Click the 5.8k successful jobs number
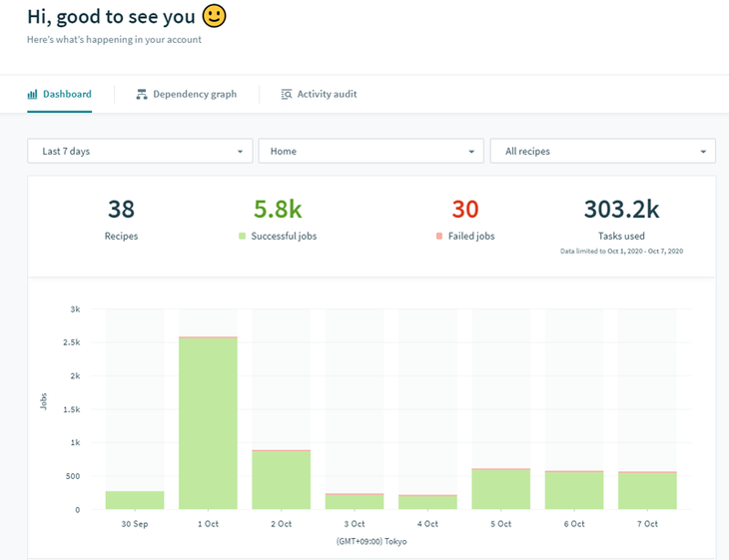 tap(278, 210)
